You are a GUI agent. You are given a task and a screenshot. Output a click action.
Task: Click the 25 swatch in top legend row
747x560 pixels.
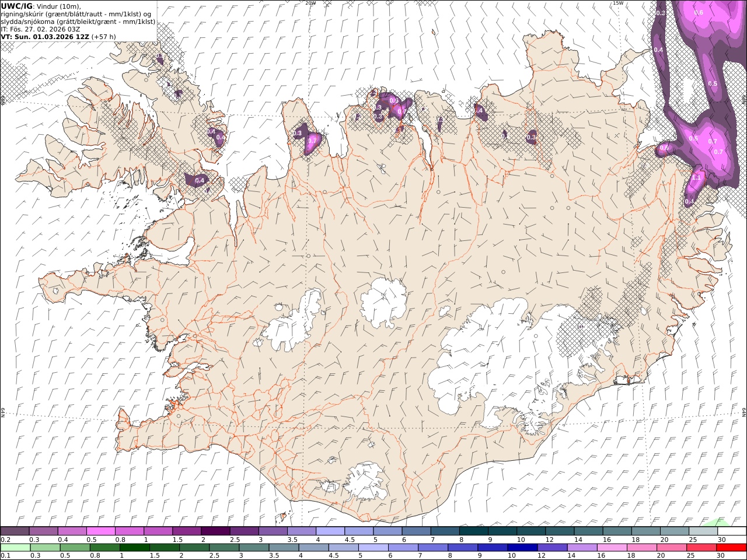[x=703, y=531]
